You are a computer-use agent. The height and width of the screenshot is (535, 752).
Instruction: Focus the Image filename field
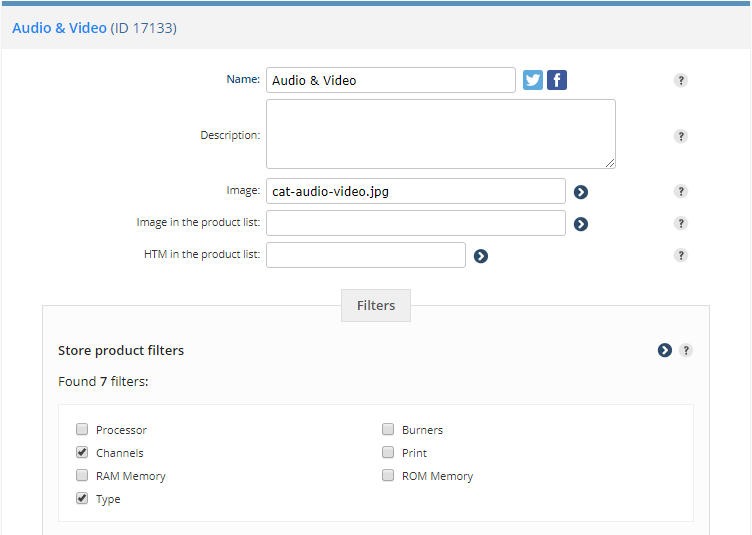tap(416, 191)
